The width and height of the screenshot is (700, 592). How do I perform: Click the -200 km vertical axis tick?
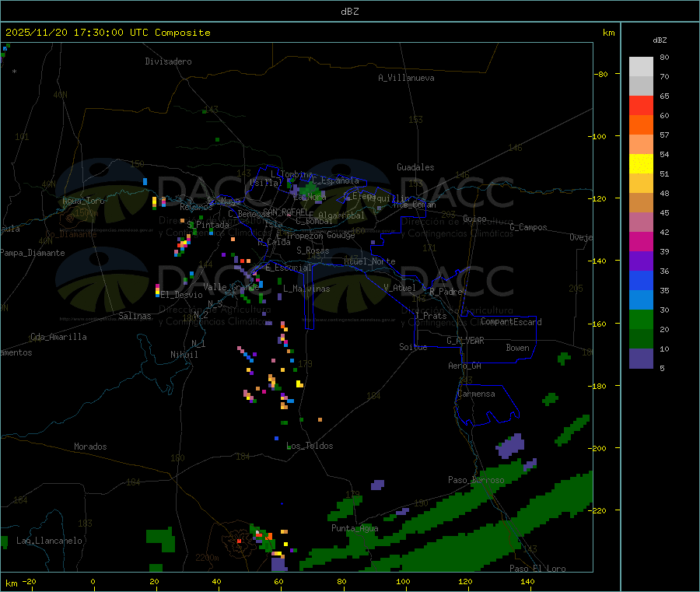click(599, 448)
